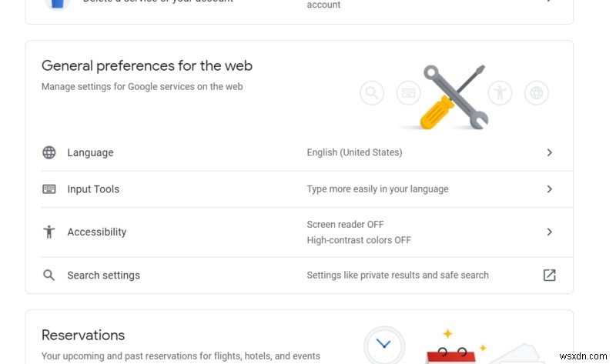Click the accessibility person icon
The width and height of the screenshot is (616, 364).
pos(49,232)
